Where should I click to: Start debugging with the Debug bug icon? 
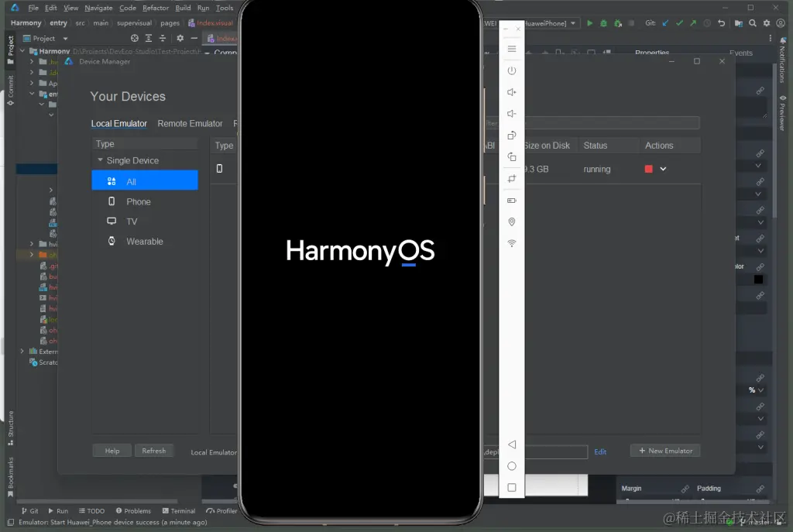tap(603, 23)
